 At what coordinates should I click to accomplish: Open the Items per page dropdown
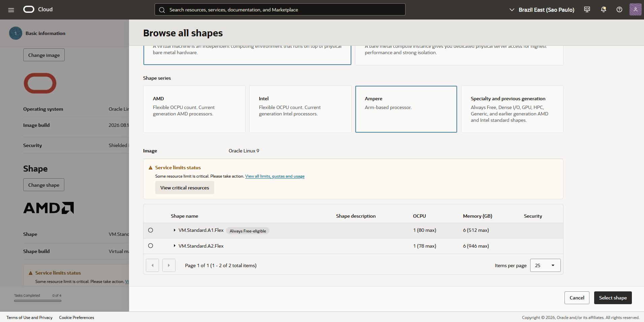[545, 265]
